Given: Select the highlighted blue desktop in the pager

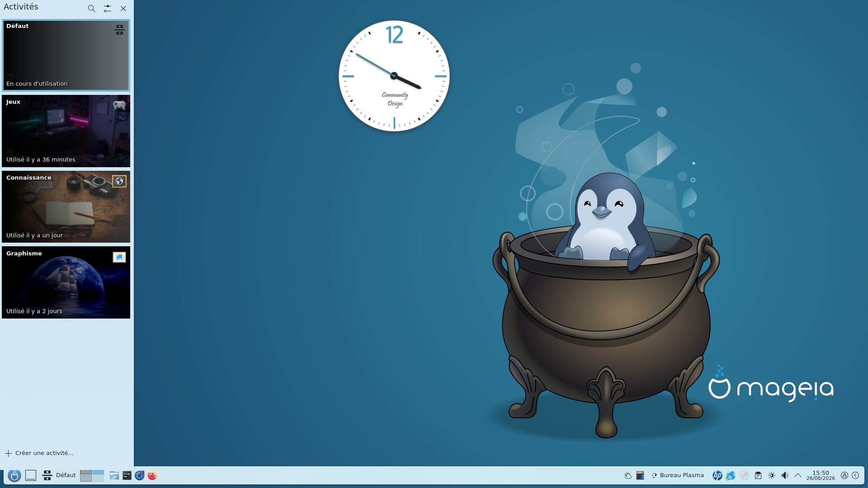Looking at the screenshot, I should [x=98, y=473].
